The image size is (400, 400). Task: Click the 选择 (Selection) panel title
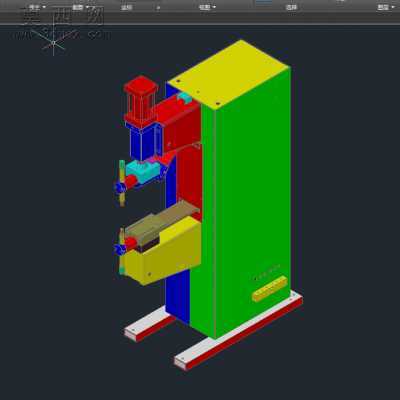click(x=291, y=7)
